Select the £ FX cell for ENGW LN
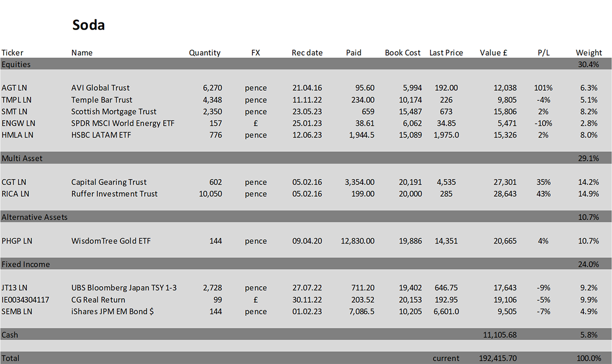Screen dimensions: 612x364 [x=256, y=123]
